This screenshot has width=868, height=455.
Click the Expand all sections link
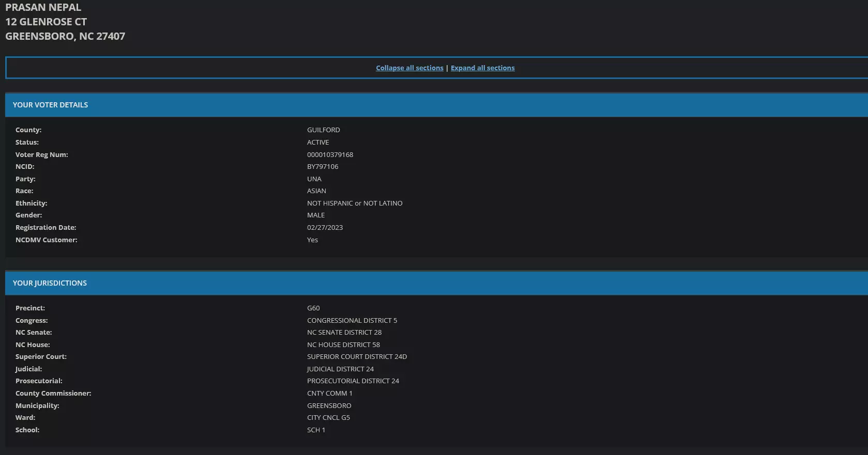coord(482,68)
